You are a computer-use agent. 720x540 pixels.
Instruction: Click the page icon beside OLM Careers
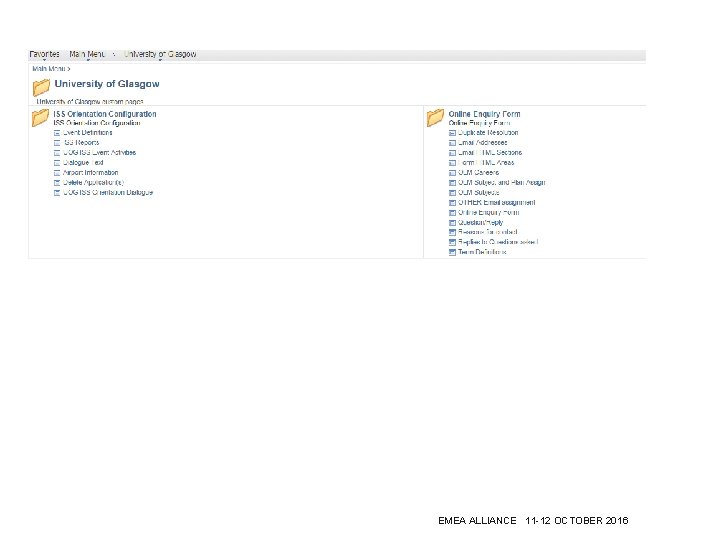(452, 173)
